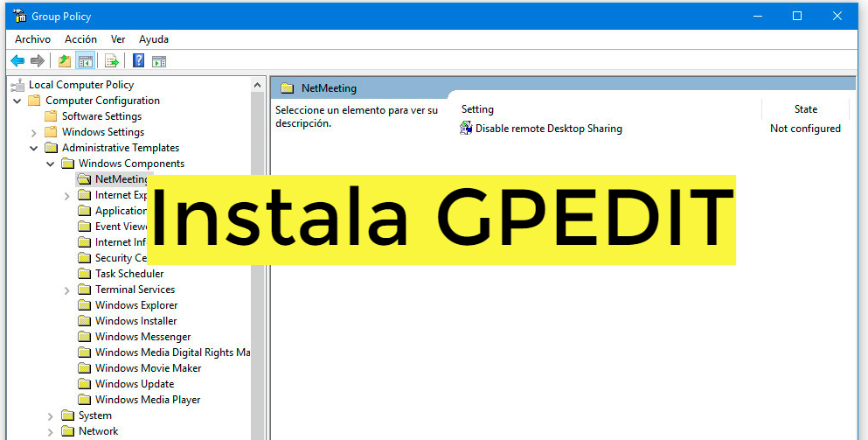Open the Archivo menu
This screenshot has width=868, height=440.
click(32, 39)
